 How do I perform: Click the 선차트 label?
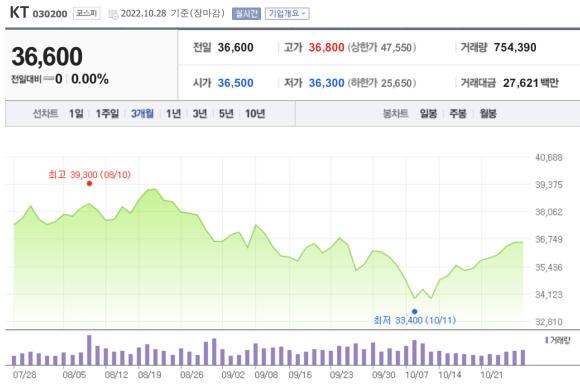(x=46, y=114)
